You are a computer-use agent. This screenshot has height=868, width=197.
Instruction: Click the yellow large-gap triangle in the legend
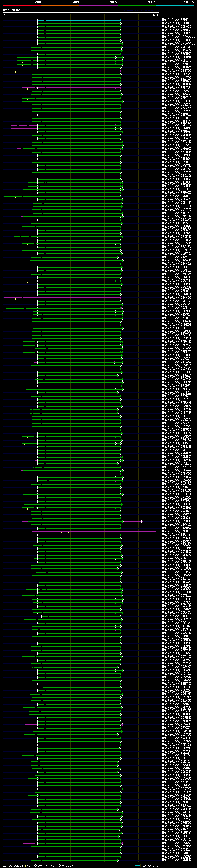25,865
